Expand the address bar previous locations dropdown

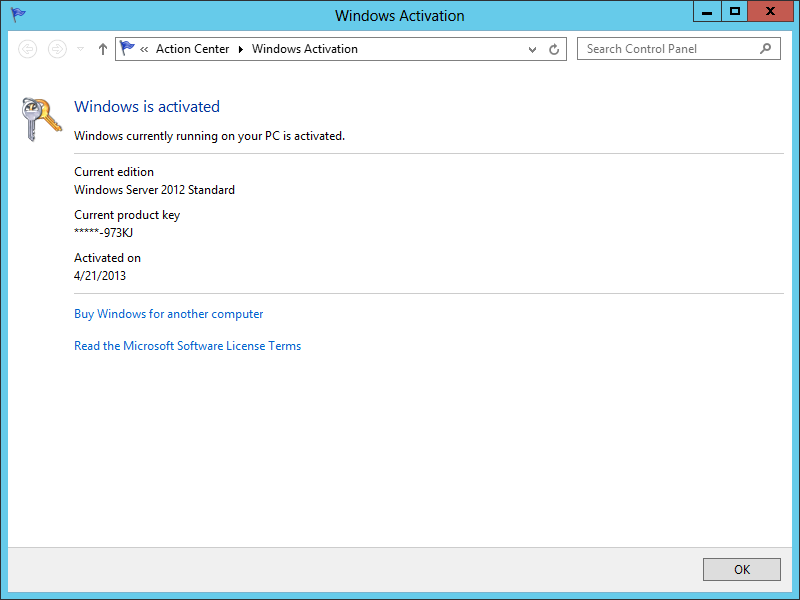532,49
